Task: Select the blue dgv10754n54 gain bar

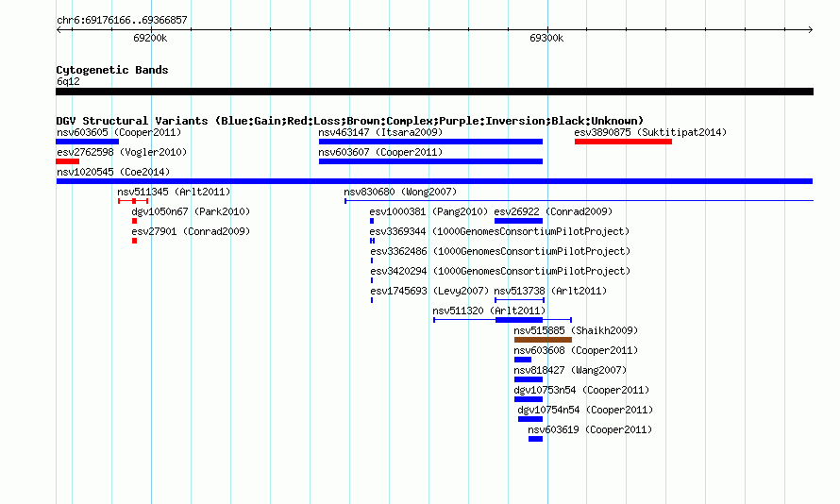Action: 530,419
